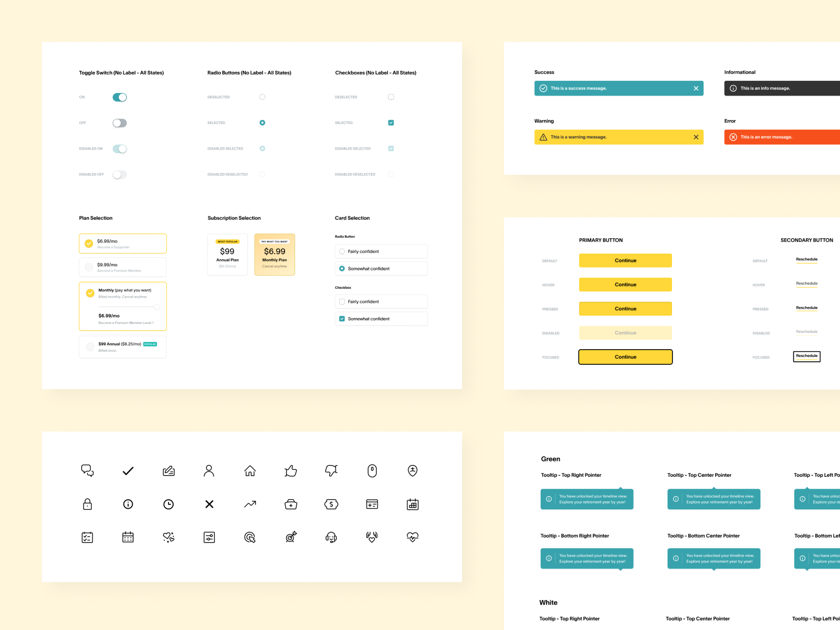Select the Fairly confident radio button
This screenshot has width=840, height=630.
(x=342, y=251)
